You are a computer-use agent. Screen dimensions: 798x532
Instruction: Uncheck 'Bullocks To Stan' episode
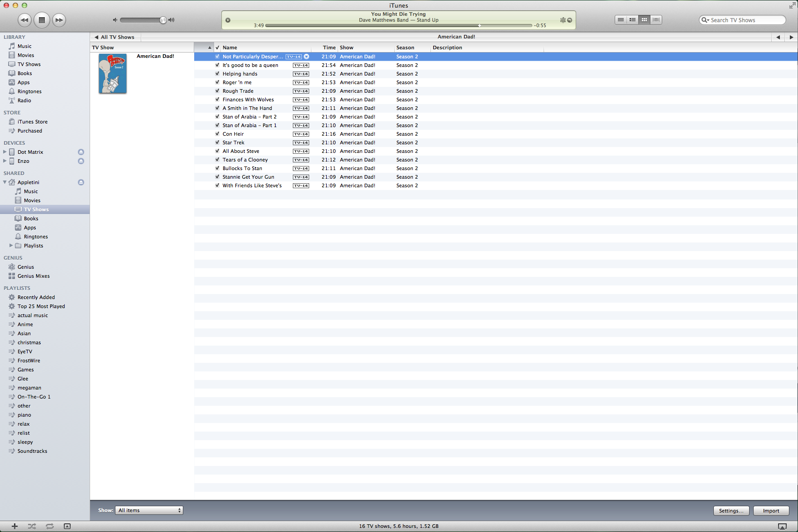[x=217, y=168]
